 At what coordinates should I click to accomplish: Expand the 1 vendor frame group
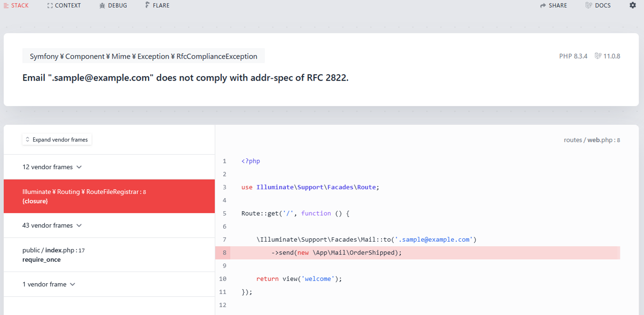[x=48, y=284]
